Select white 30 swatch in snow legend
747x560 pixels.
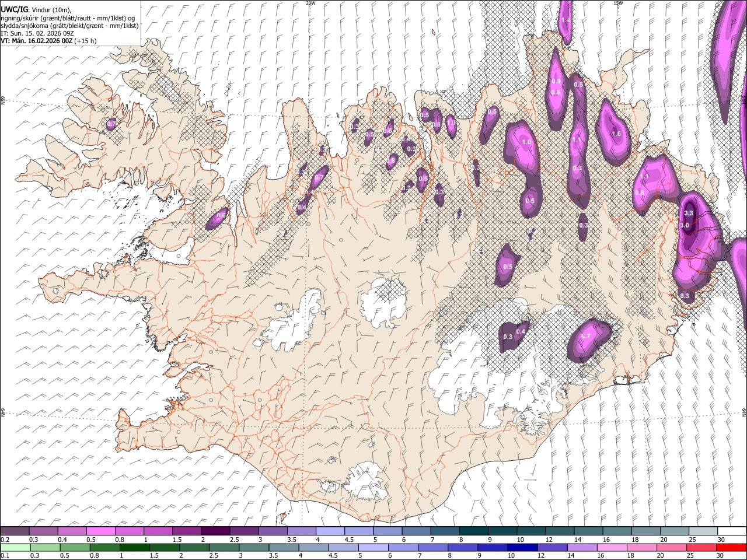pyautogui.click(x=731, y=531)
